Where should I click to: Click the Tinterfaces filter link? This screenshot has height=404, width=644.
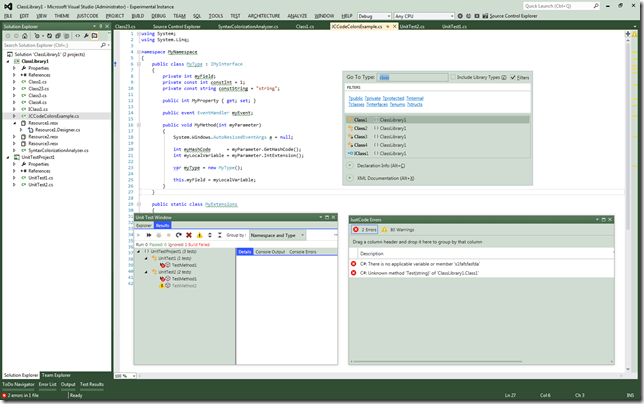[x=378, y=104]
